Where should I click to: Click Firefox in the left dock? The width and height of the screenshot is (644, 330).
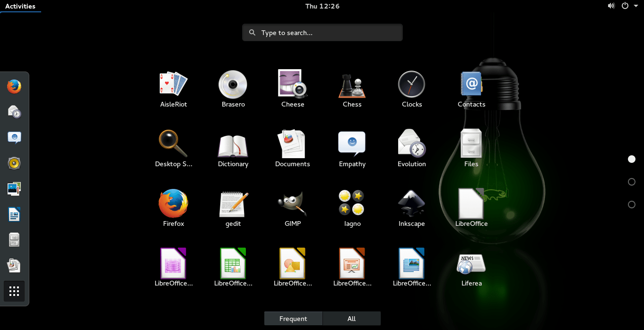click(14, 87)
